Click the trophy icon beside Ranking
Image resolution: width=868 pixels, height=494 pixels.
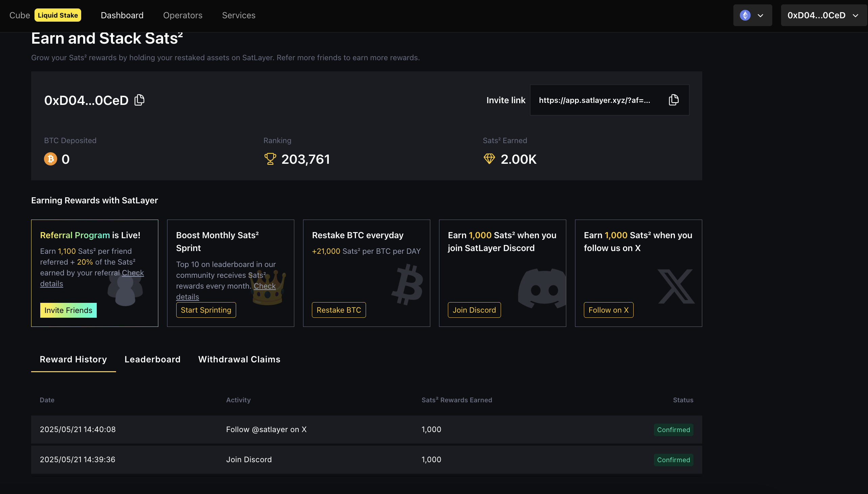[270, 159]
